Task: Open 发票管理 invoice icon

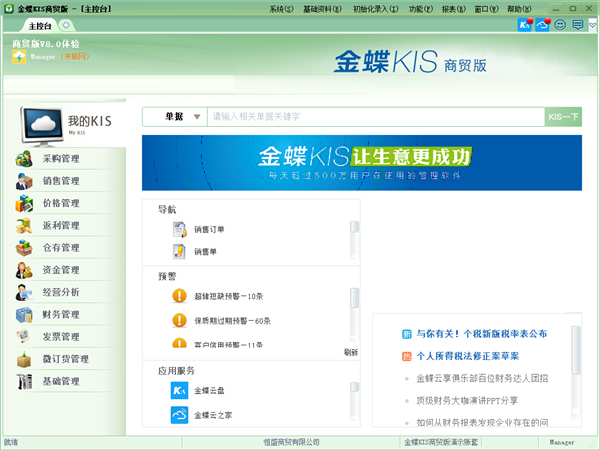Action: coord(24,337)
